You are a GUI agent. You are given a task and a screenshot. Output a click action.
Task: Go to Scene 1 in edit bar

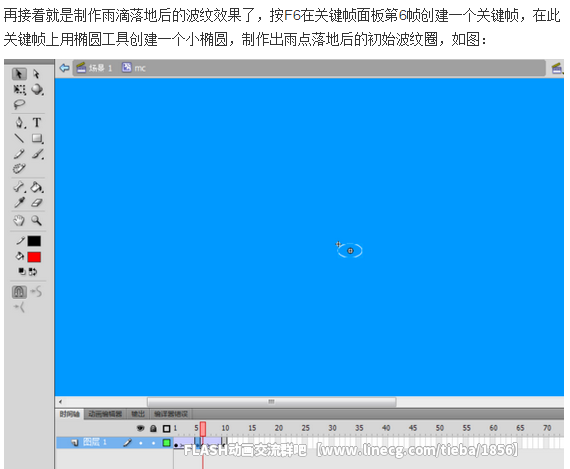coord(95,68)
